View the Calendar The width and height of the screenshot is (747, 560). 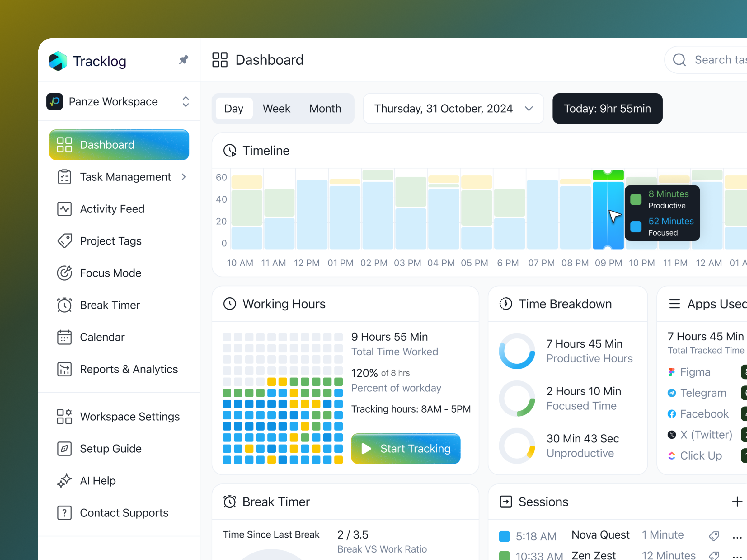[102, 337]
